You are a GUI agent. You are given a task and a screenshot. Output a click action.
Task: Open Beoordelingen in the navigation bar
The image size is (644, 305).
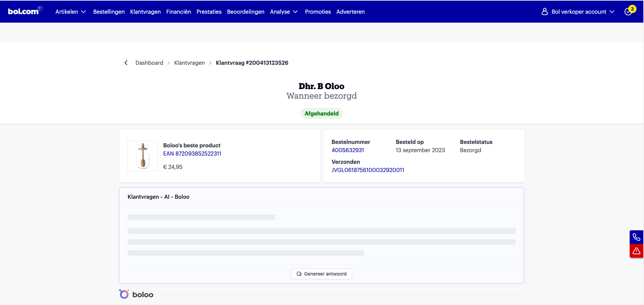246,12
